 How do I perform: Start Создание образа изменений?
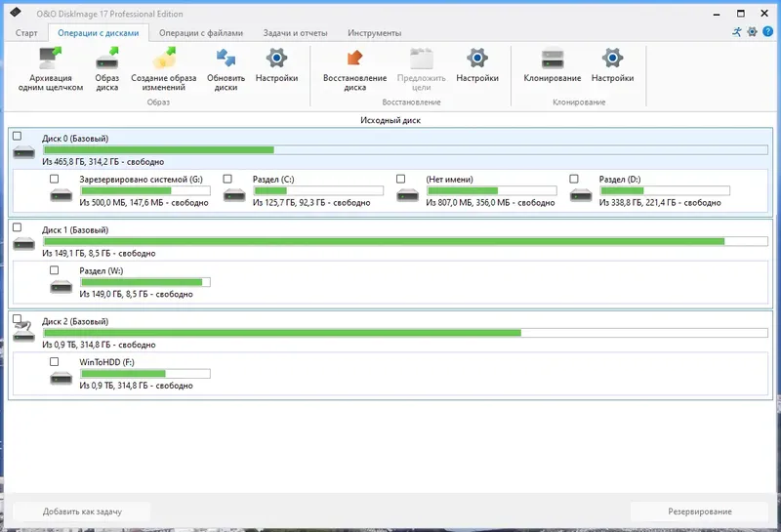coord(163,68)
